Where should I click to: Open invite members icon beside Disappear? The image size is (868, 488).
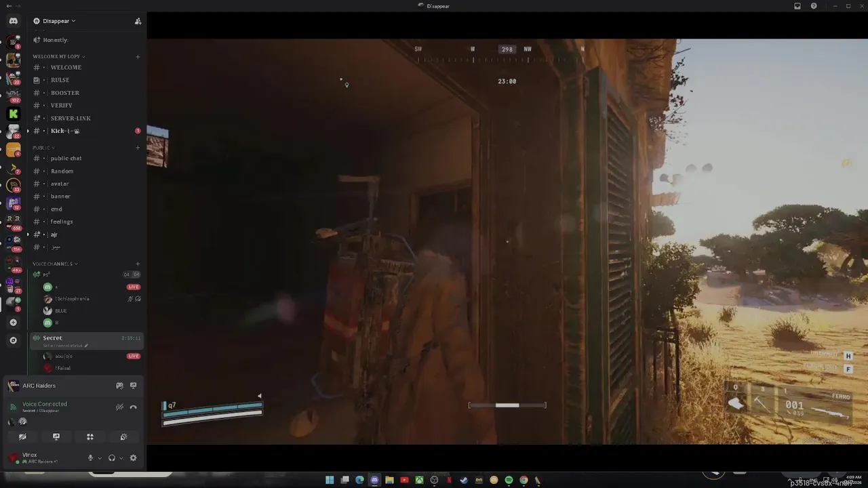coord(138,21)
